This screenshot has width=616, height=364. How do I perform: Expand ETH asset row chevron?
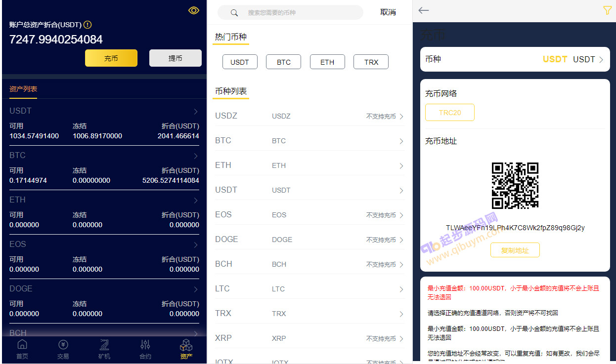tap(196, 201)
